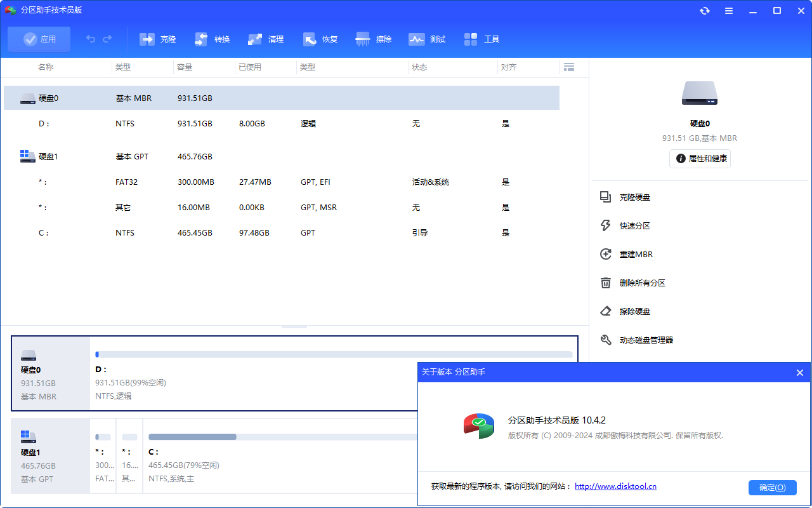Screen dimensions: 812x508
Task: Confirm with the 确定(O) button
Action: coord(773,487)
